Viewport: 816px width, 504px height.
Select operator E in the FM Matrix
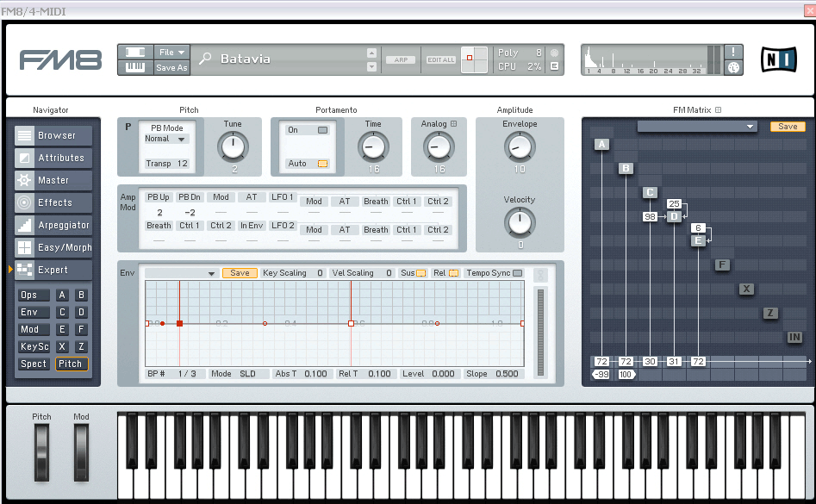(698, 240)
